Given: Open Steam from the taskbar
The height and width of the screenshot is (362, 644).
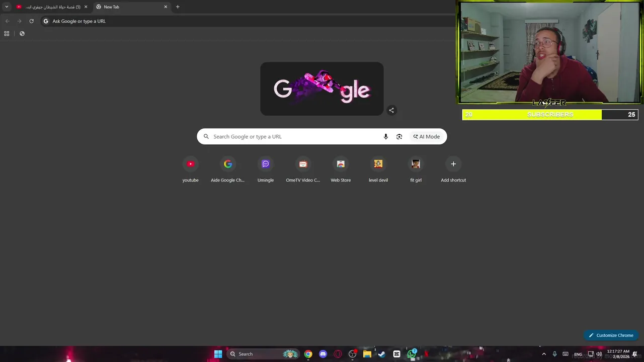Looking at the screenshot, I should (x=382, y=354).
